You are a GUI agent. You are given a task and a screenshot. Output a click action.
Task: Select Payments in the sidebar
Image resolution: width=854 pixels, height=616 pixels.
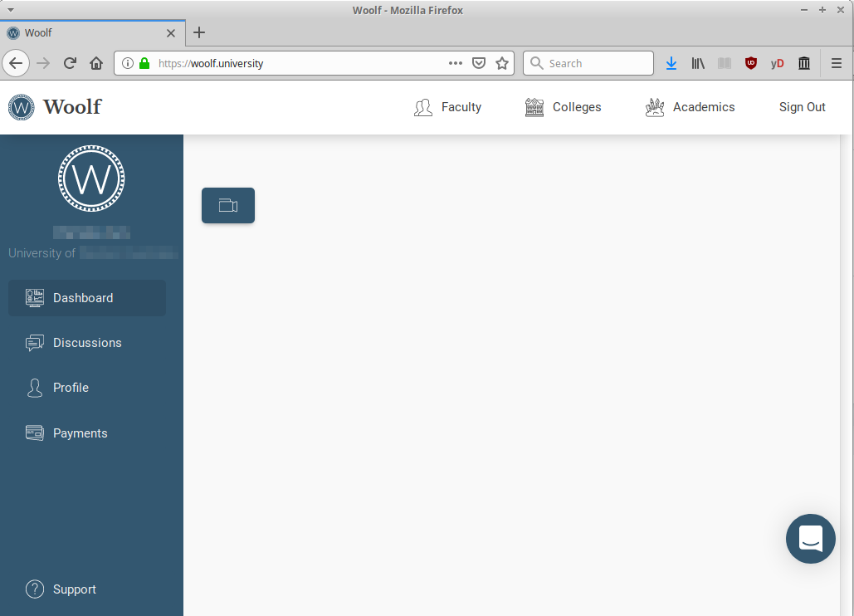[87, 433]
